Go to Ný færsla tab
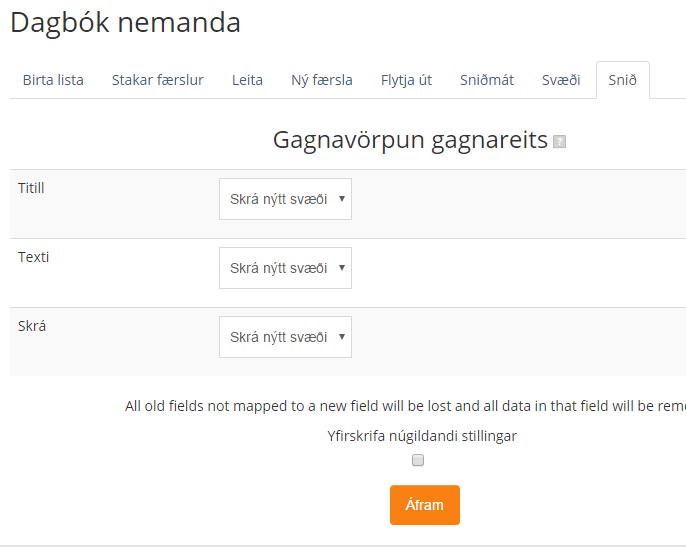The image size is (686, 547). coord(322,80)
